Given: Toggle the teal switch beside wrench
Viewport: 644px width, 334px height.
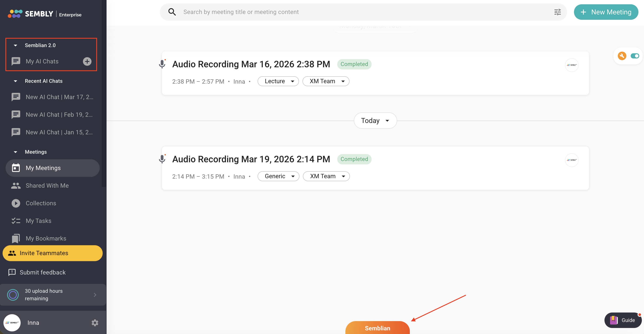Looking at the screenshot, I should click(x=635, y=56).
